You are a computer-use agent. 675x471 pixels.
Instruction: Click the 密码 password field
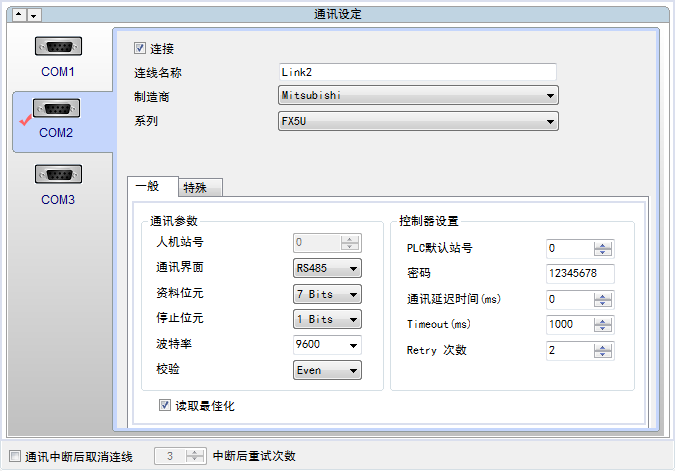[x=579, y=273]
